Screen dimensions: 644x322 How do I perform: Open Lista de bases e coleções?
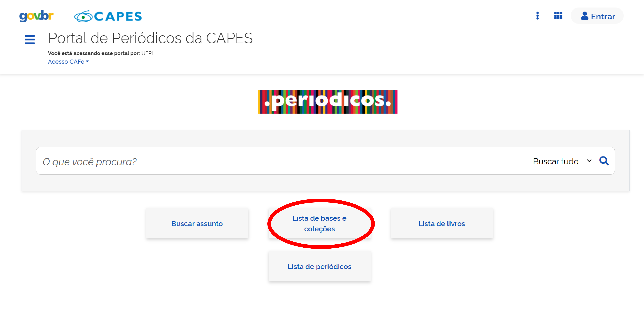(319, 224)
